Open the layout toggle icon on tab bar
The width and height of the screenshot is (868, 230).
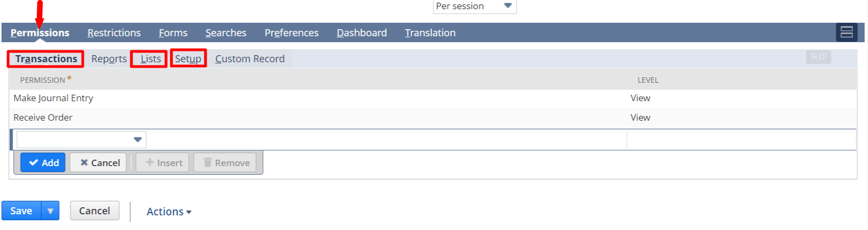click(846, 32)
